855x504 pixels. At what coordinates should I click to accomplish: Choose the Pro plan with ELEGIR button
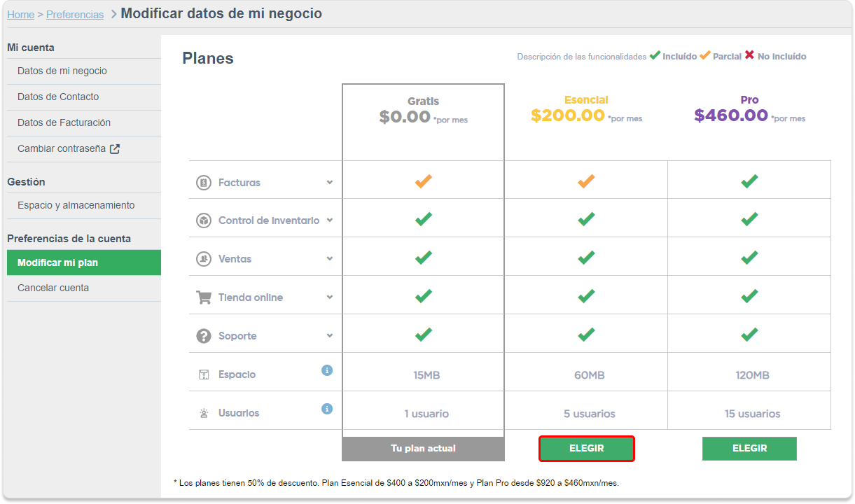pyautogui.click(x=749, y=449)
